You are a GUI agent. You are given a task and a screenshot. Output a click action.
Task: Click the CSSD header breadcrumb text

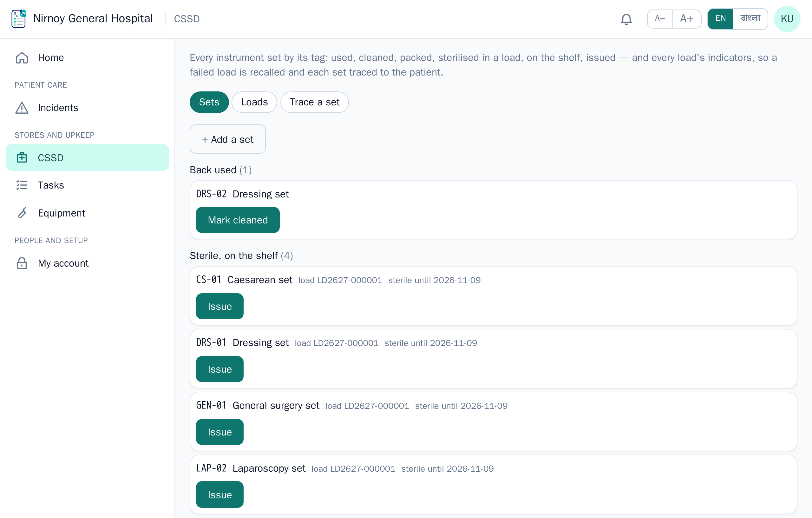click(187, 19)
